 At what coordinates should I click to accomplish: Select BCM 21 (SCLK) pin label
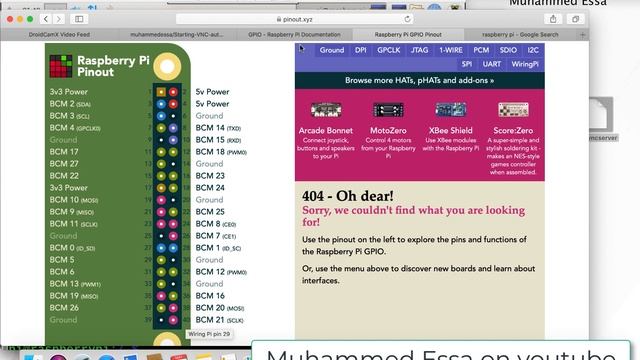[x=220, y=320]
